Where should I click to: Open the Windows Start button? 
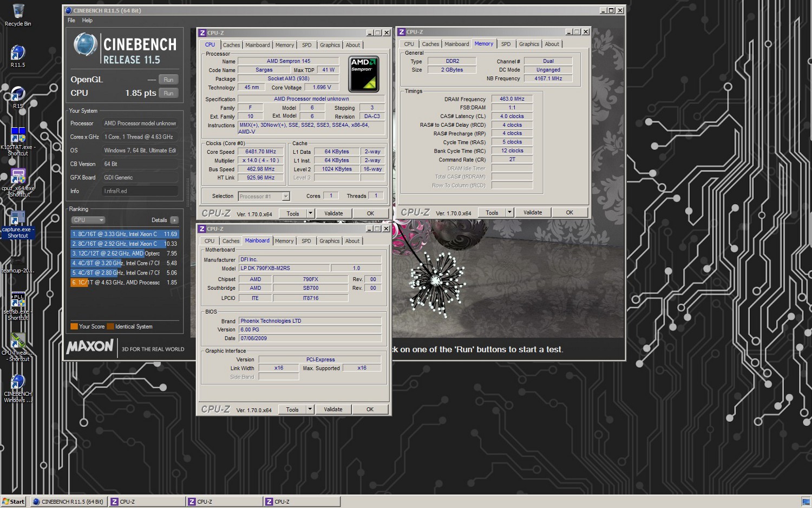coord(14,502)
